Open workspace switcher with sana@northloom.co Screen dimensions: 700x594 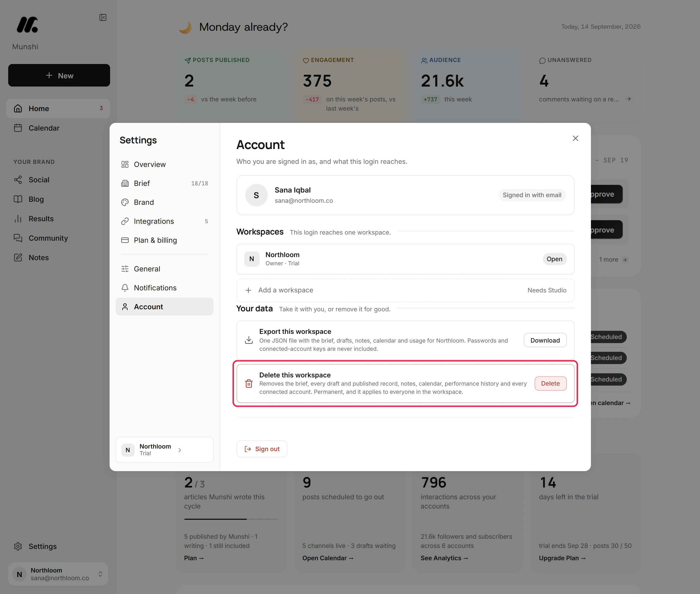(x=58, y=574)
